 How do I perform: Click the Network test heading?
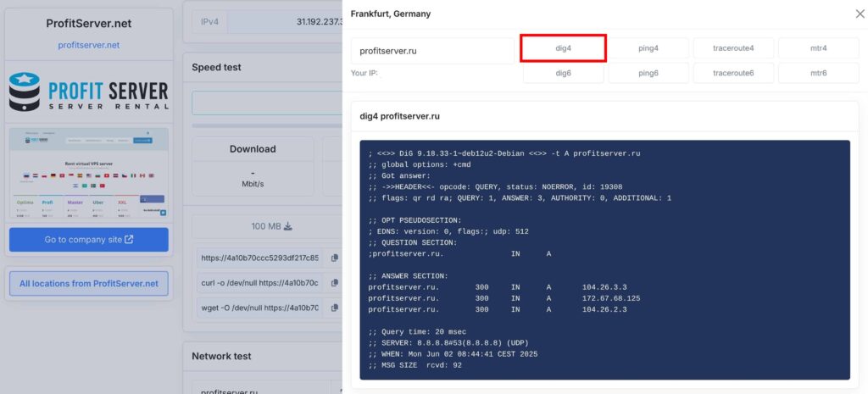[x=221, y=356]
